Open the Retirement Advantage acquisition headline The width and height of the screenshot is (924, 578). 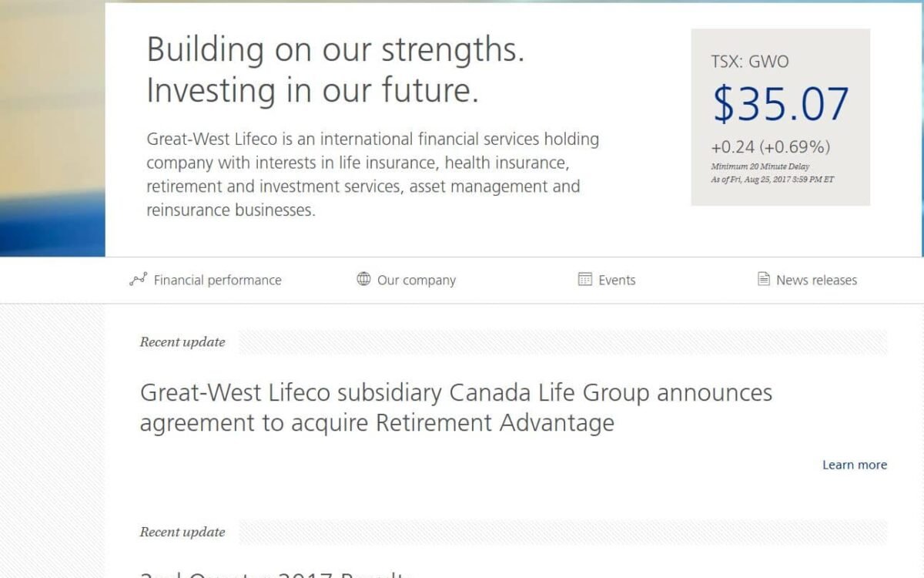coord(456,407)
